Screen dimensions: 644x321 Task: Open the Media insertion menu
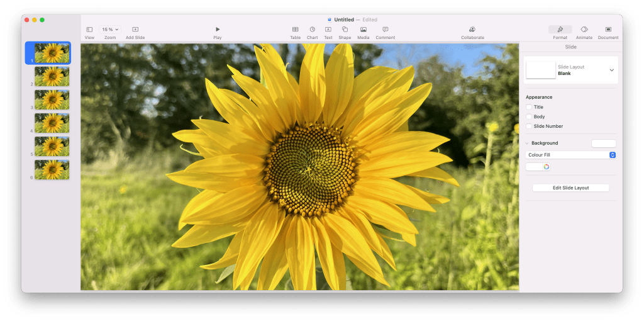click(x=364, y=30)
